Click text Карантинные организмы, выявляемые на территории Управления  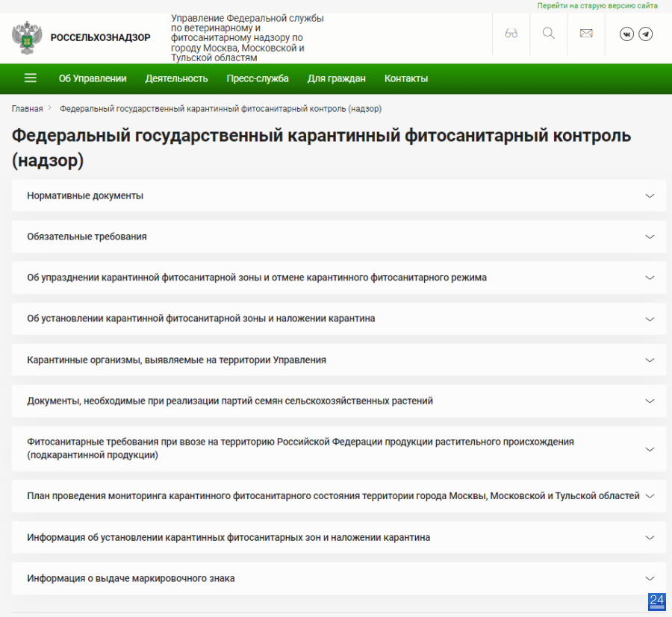pyautogui.click(x=176, y=360)
